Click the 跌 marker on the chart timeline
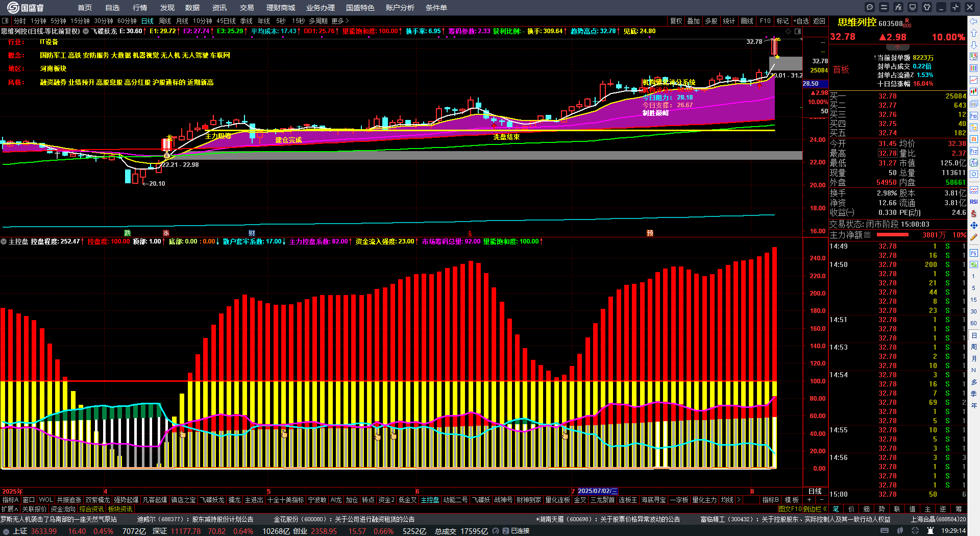 [128, 233]
